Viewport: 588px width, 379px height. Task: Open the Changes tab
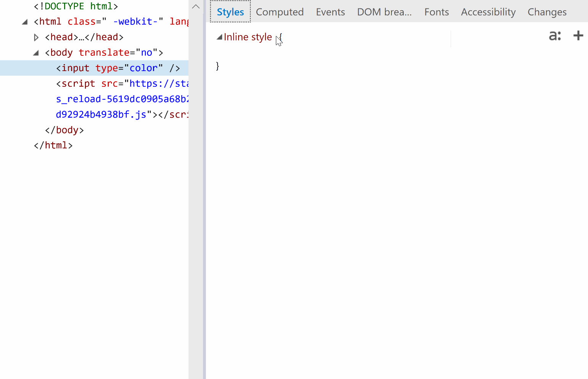[x=547, y=12]
